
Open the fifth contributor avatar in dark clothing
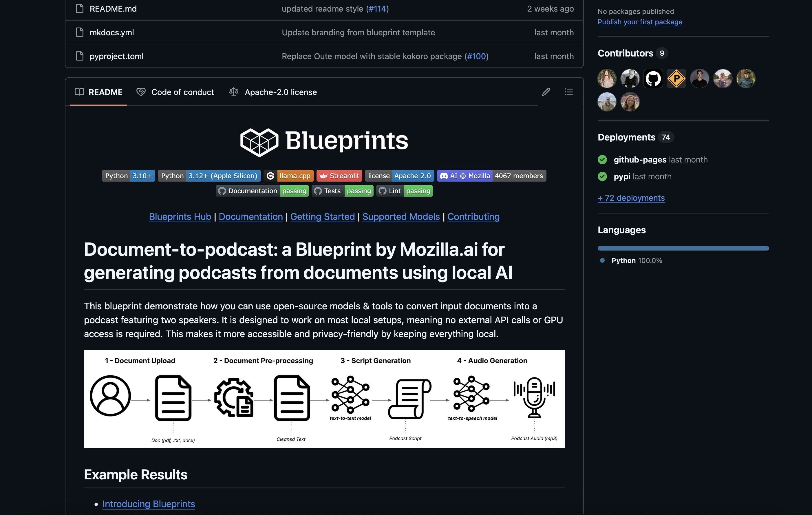click(699, 78)
